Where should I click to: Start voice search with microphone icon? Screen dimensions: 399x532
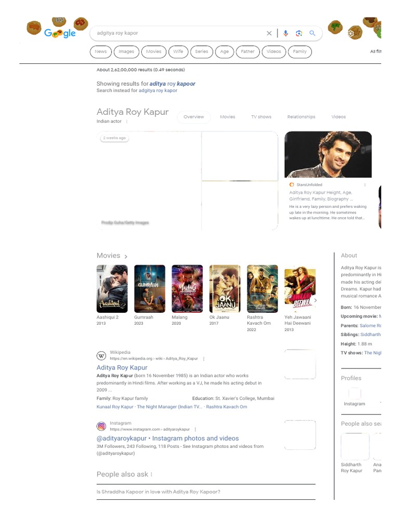point(286,33)
